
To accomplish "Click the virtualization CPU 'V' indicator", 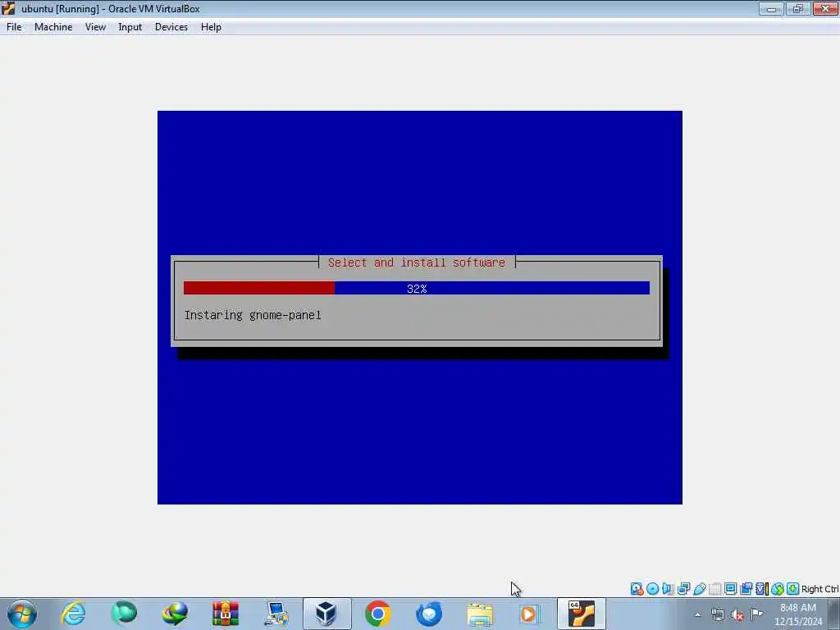I will pyautogui.click(x=761, y=589).
